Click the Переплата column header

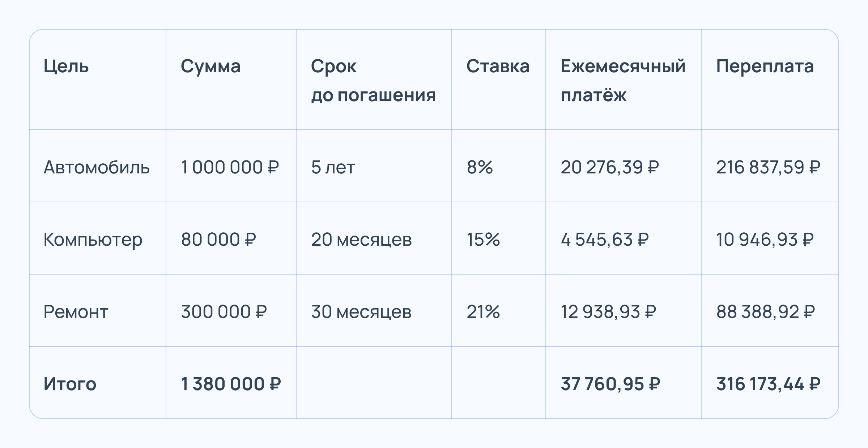pyautogui.click(x=765, y=66)
